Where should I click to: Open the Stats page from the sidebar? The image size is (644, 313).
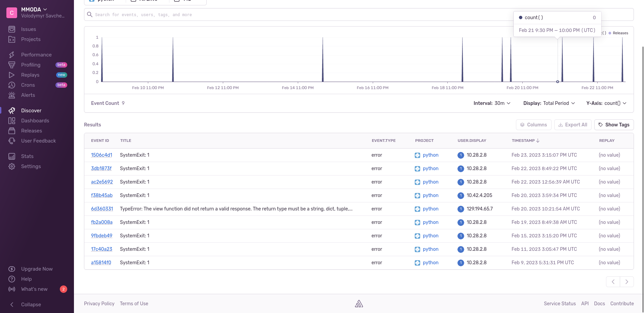[x=27, y=156]
